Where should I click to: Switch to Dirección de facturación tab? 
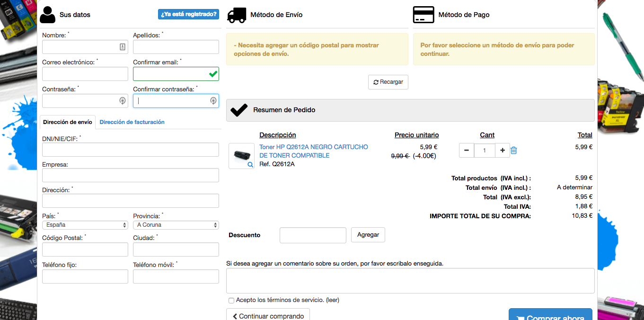coord(132,122)
